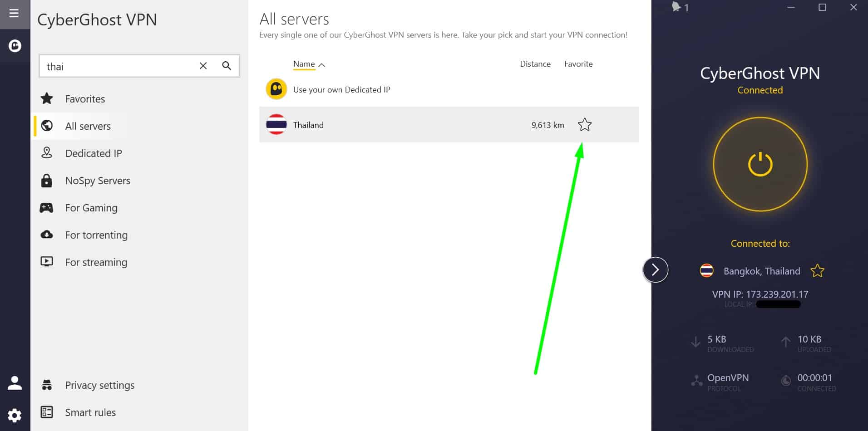Click the Favorites star icon in the sidebar
Image resolution: width=868 pixels, height=431 pixels.
pyautogui.click(x=47, y=98)
